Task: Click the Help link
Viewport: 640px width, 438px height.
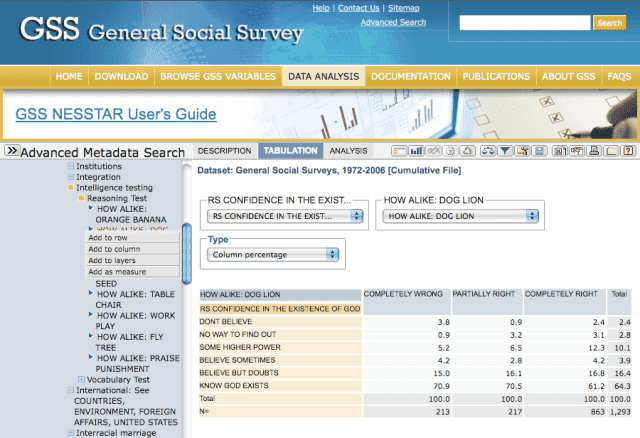Action: [321, 8]
